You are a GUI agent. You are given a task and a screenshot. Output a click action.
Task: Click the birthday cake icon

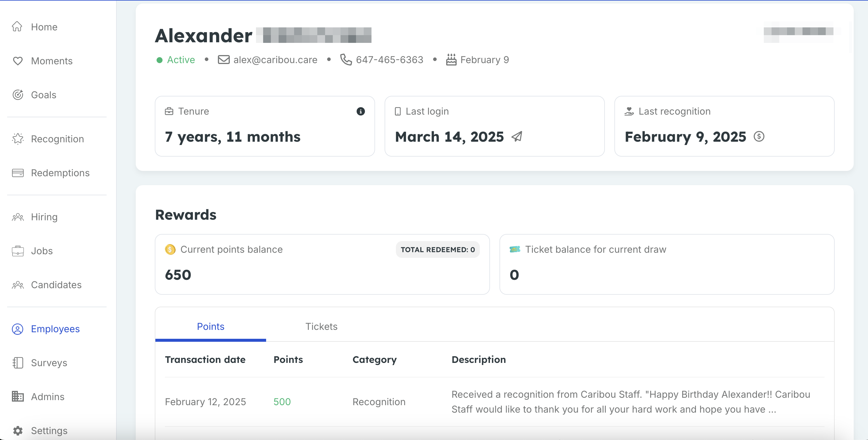pos(451,60)
